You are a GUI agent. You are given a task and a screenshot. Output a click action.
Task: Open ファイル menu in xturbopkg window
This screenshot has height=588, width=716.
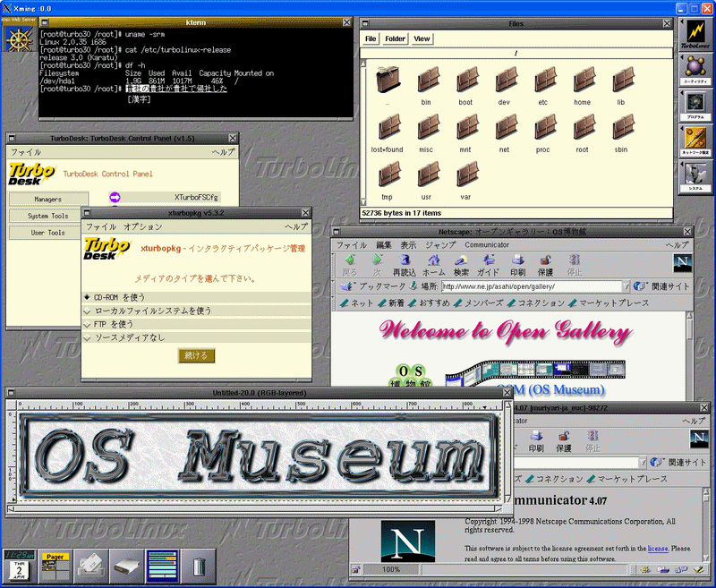[101, 226]
